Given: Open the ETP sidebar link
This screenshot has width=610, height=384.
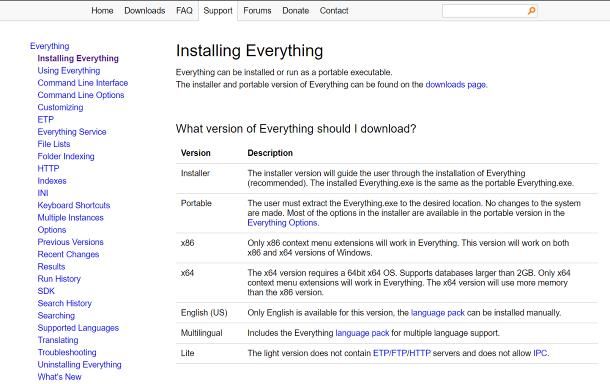Looking at the screenshot, I should point(46,119).
